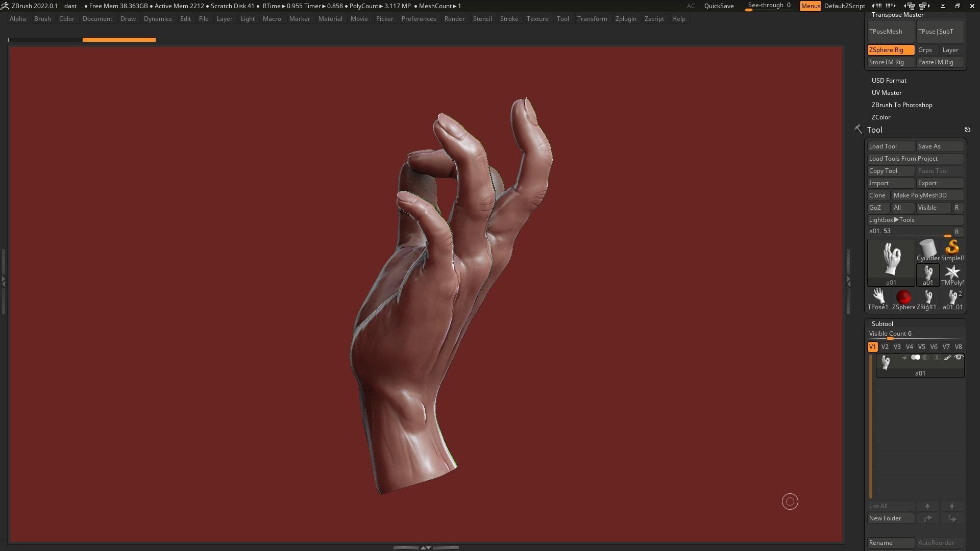980x551 pixels.
Task: Click the small a01 tool thumbnail
Action: coord(927,275)
